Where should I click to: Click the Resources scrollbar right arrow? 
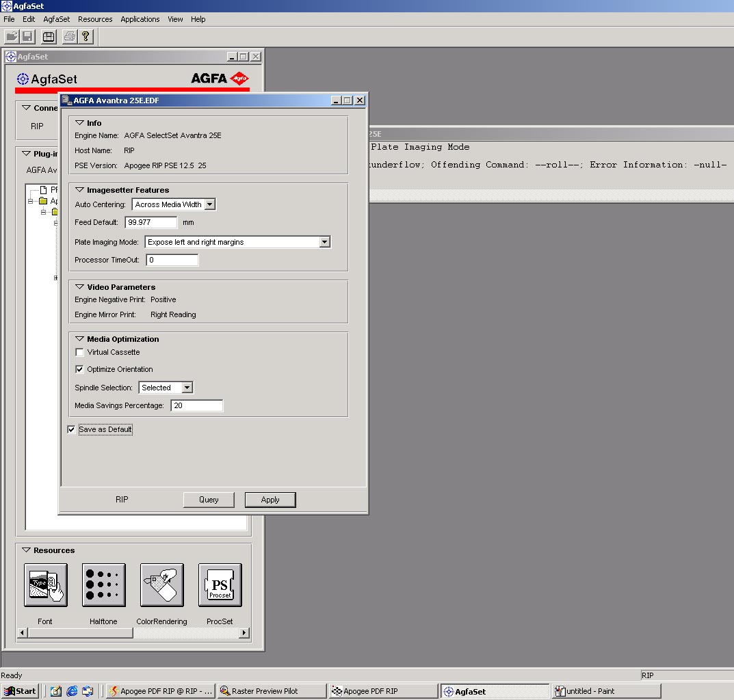pos(244,632)
